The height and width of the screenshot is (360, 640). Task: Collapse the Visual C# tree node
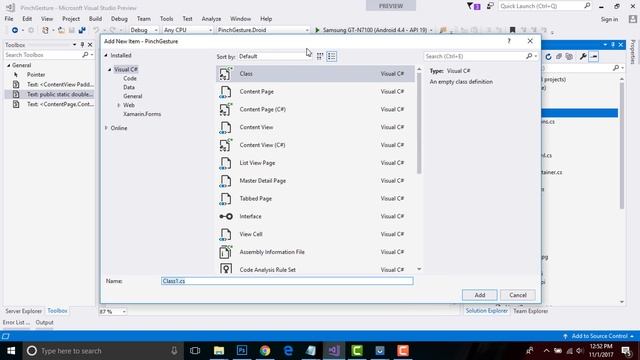click(x=109, y=69)
